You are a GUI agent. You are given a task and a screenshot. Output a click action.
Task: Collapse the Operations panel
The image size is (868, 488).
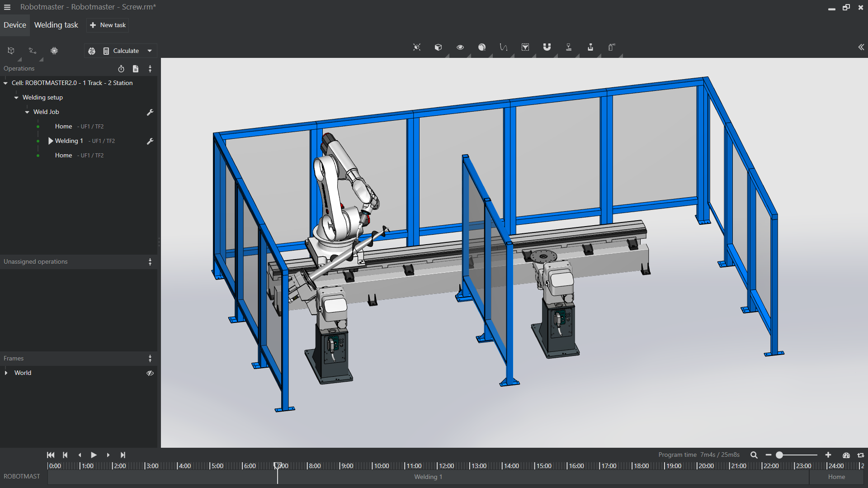tap(150, 69)
